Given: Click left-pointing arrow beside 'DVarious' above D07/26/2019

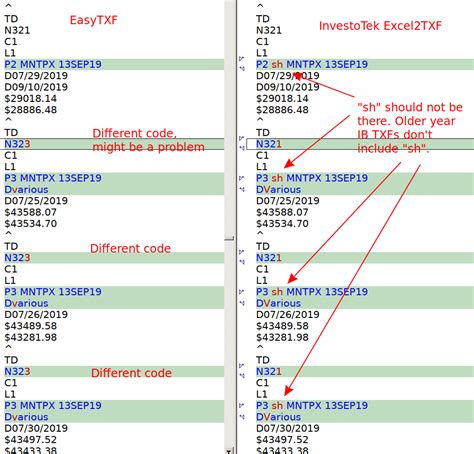Looking at the screenshot, I should 242,303.
